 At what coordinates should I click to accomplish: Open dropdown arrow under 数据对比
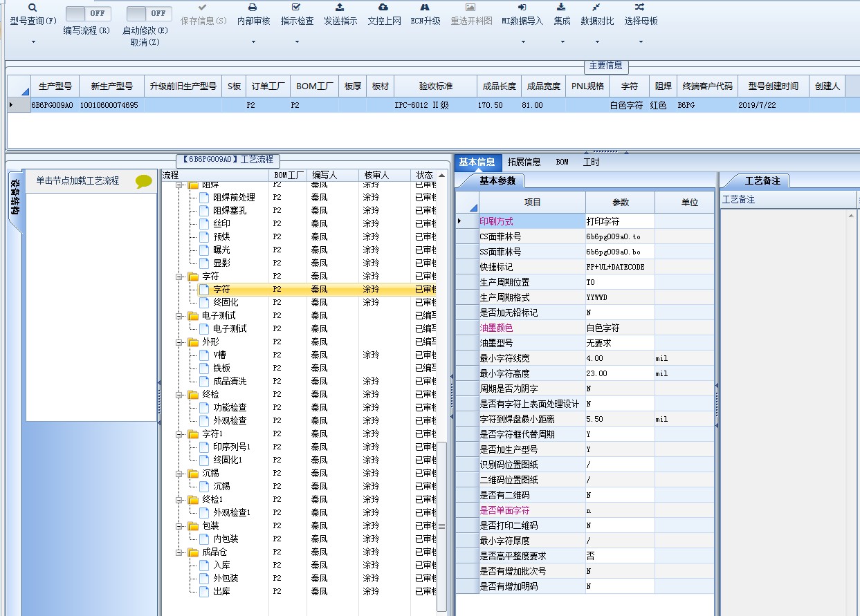click(597, 43)
